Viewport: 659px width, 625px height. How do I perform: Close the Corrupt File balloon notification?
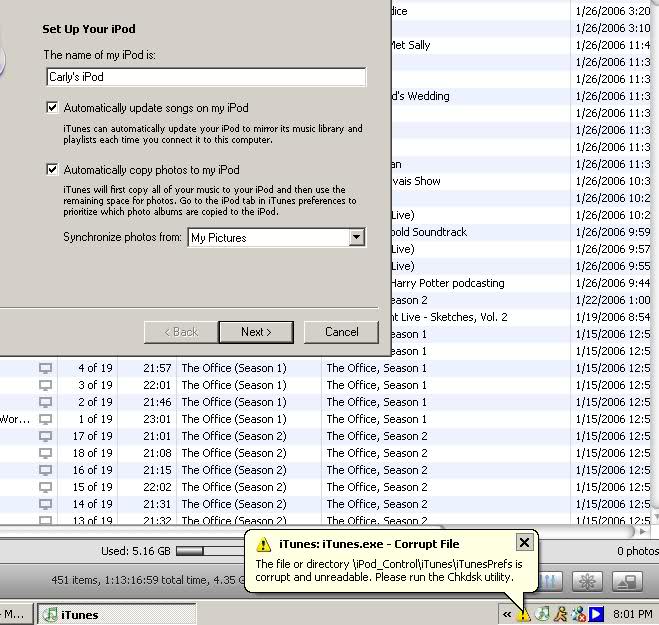coord(524,543)
